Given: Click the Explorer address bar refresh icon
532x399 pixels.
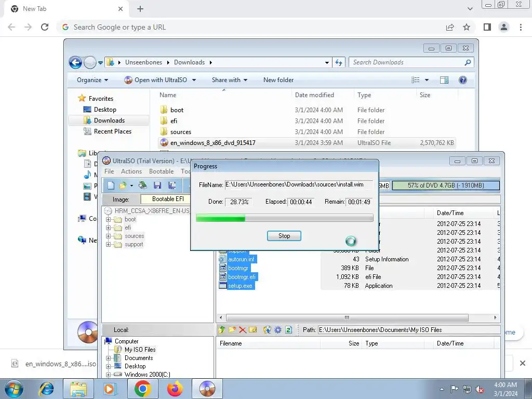Looking at the screenshot, I should pos(339,62).
